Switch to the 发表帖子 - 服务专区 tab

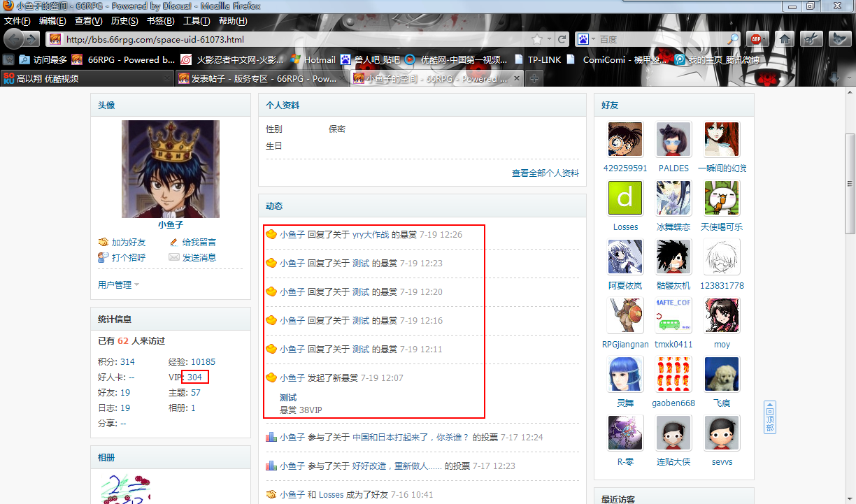point(262,79)
